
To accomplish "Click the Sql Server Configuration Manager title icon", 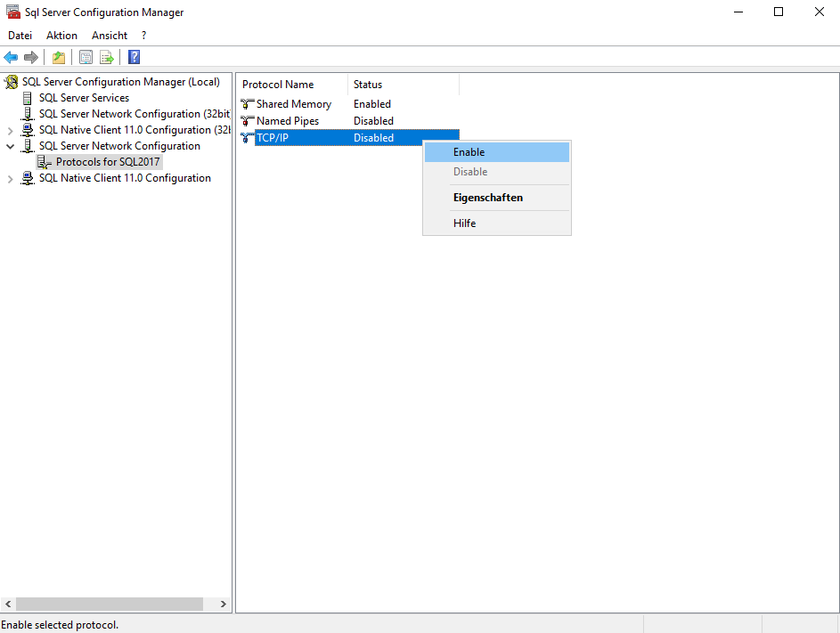I will (12, 12).
